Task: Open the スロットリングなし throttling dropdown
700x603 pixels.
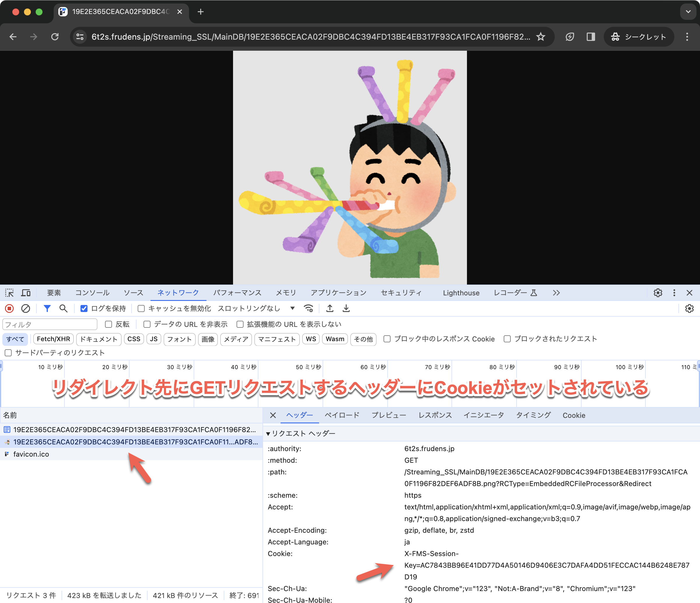Action: click(256, 308)
